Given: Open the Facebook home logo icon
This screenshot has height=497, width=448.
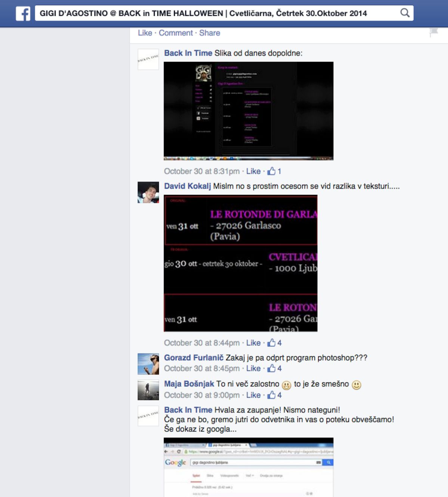Looking at the screenshot, I should pos(23,13).
